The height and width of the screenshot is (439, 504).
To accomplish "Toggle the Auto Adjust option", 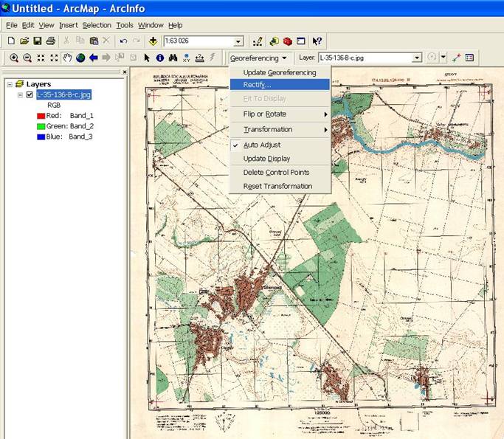I will point(262,145).
